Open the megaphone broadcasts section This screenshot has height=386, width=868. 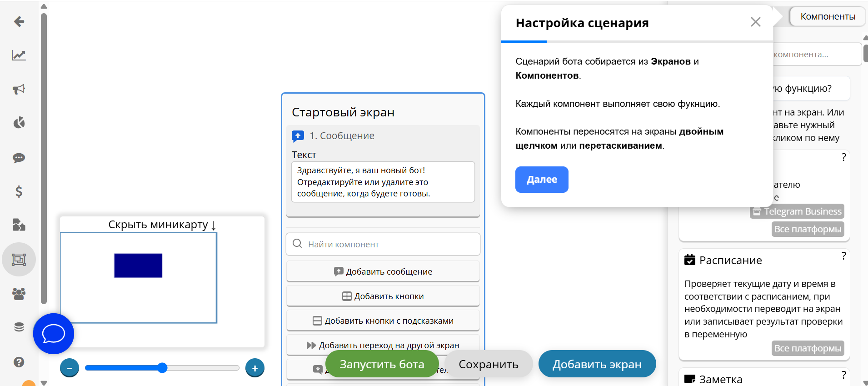(x=19, y=89)
